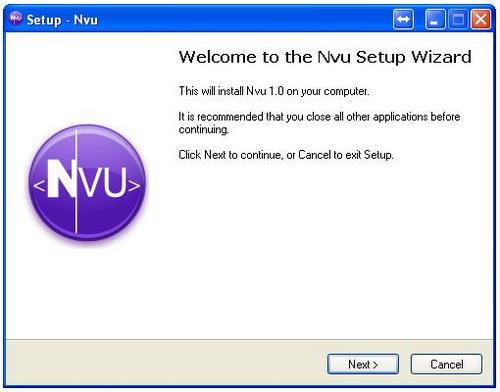
Task: Click 'This will install Nvu 1.0' text
Action: (274, 91)
